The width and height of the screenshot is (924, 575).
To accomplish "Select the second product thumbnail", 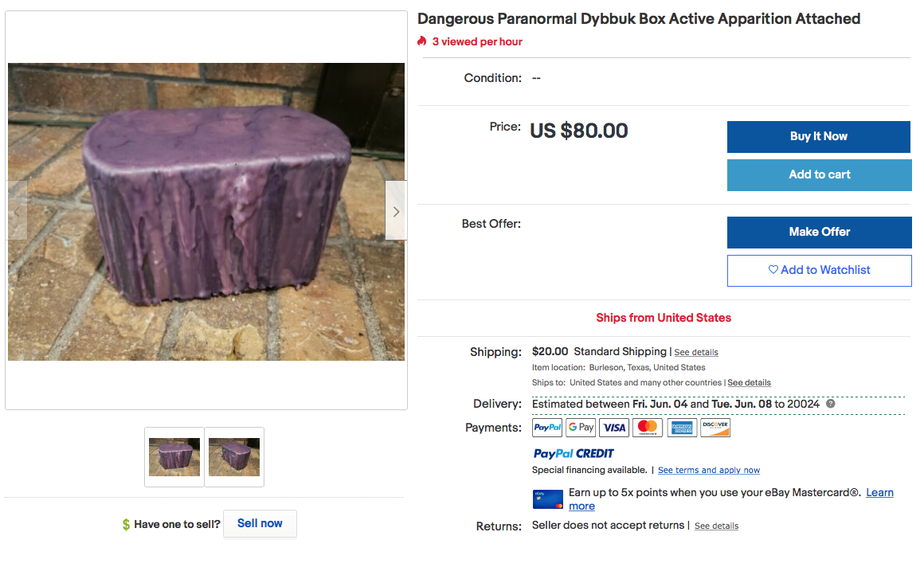I will click(234, 457).
